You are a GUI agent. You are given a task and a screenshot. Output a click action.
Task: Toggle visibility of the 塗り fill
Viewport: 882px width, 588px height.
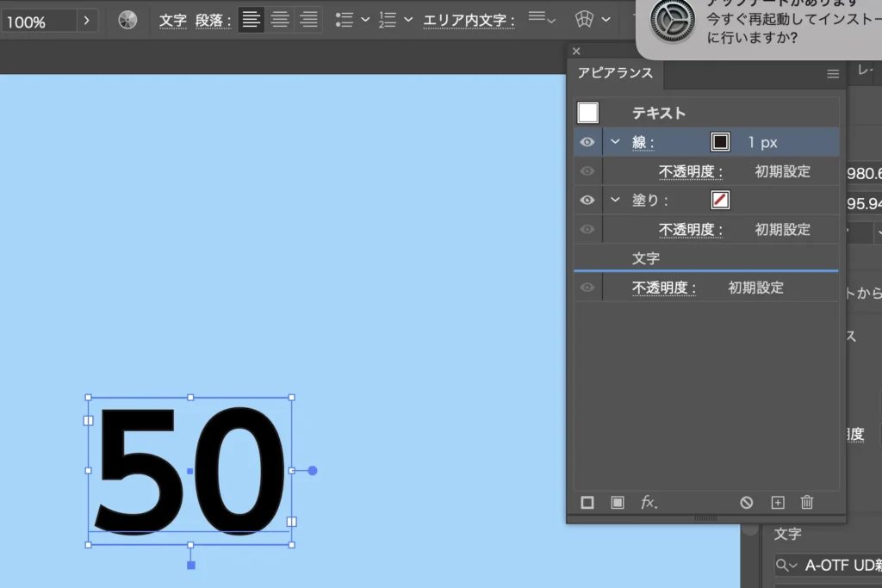[x=587, y=201]
